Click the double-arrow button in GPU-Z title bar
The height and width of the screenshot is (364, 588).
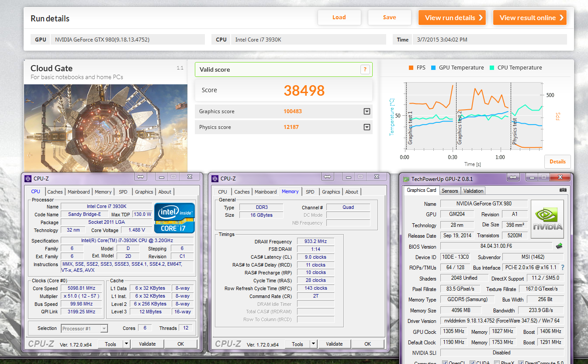[x=513, y=177]
